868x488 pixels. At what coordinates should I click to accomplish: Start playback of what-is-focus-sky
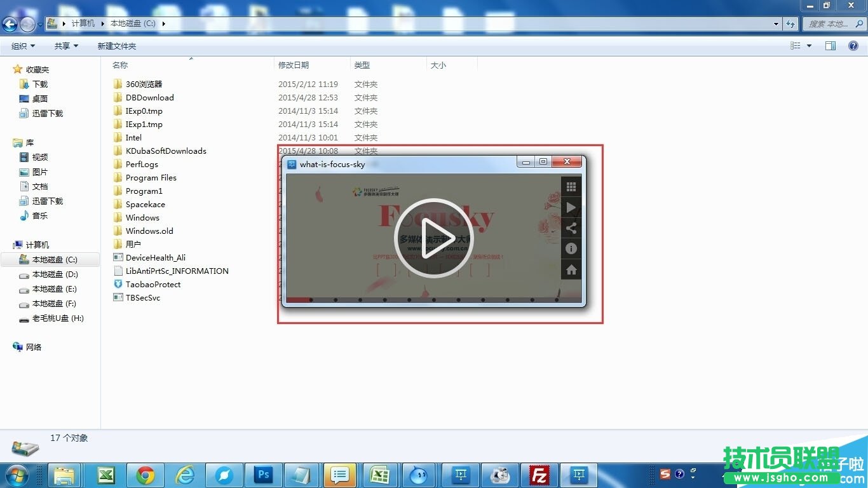point(434,238)
